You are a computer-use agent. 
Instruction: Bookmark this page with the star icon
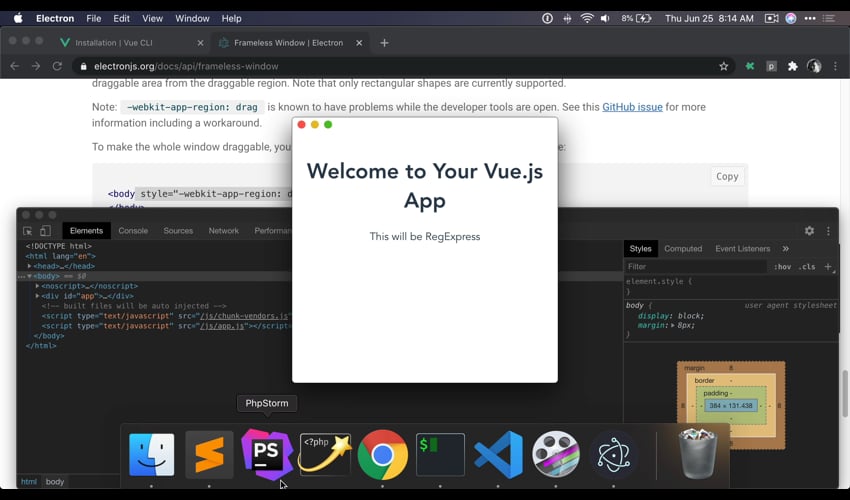(724, 66)
